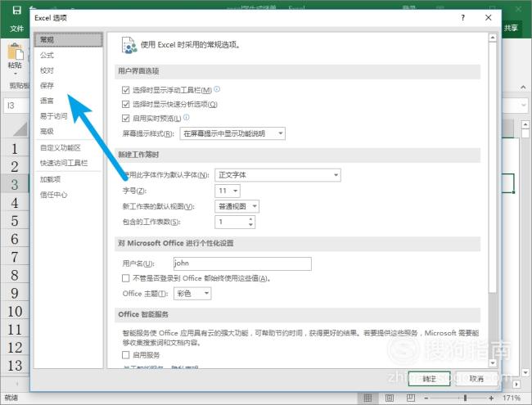Screen dimensions: 532x405
Task: Click the select-all corner triangle in worksheet
Action: [x=20, y=129]
